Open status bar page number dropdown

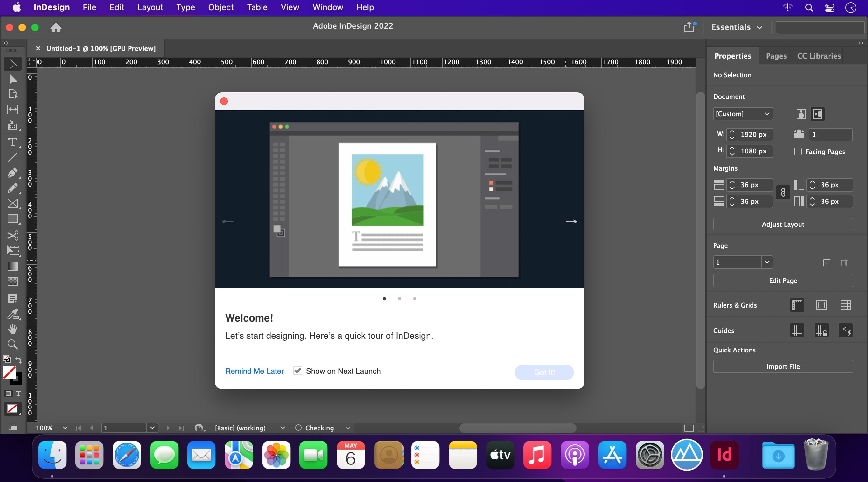click(x=152, y=428)
